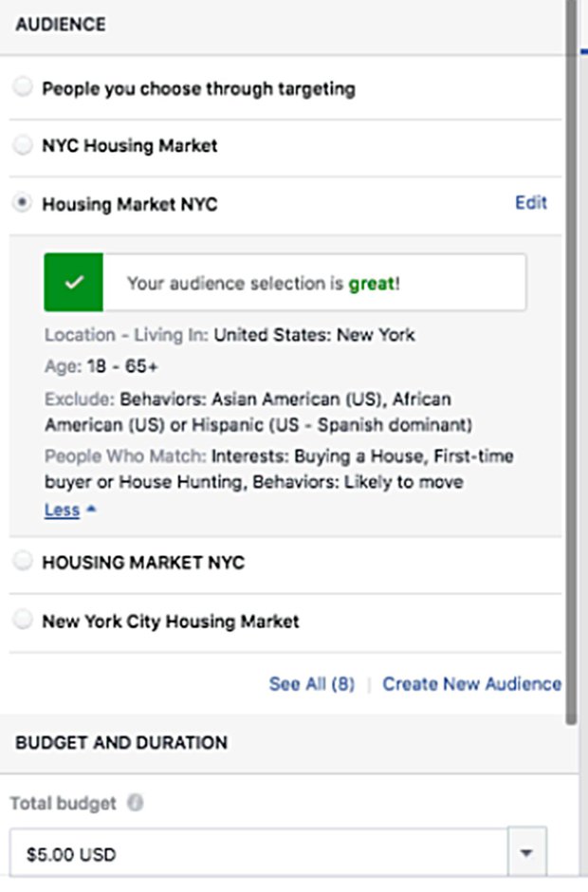The height and width of the screenshot is (892, 588).
Task: Click the green checkmark icon
Action: point(73,283)
